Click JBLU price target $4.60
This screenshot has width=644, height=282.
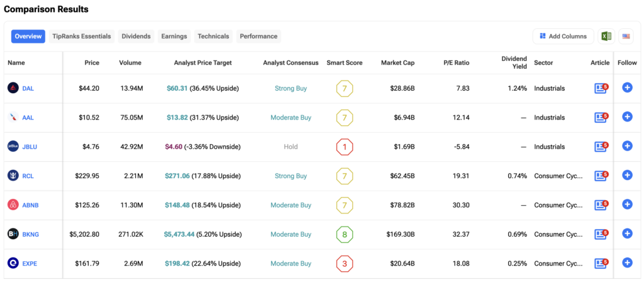[174, 147]
